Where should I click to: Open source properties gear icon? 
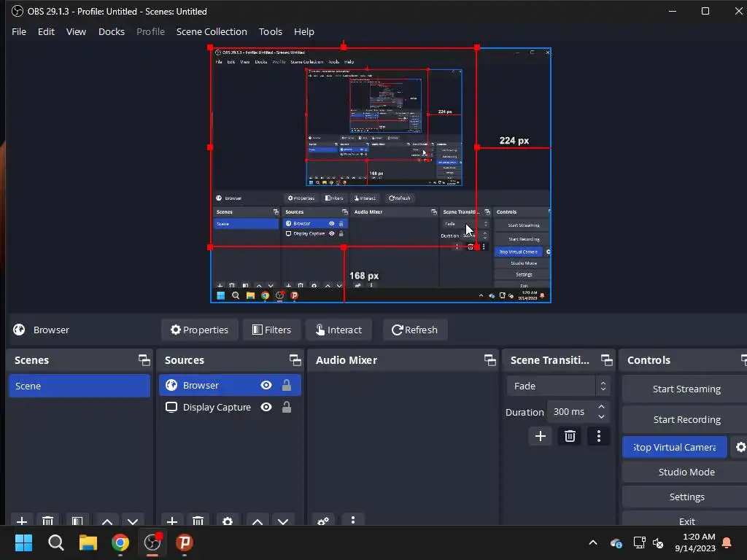click(228, 521)
